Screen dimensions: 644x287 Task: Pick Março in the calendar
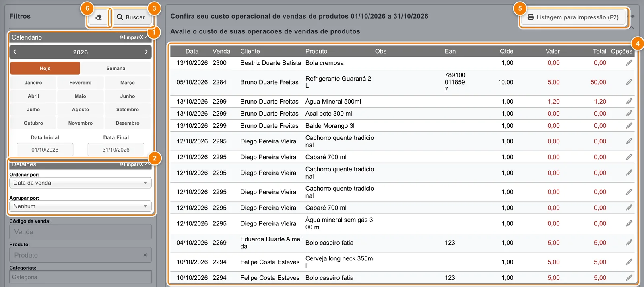pos(128,83)
